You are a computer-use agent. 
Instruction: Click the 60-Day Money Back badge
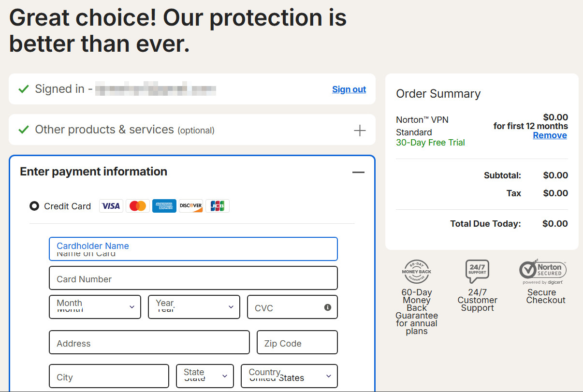416,272
